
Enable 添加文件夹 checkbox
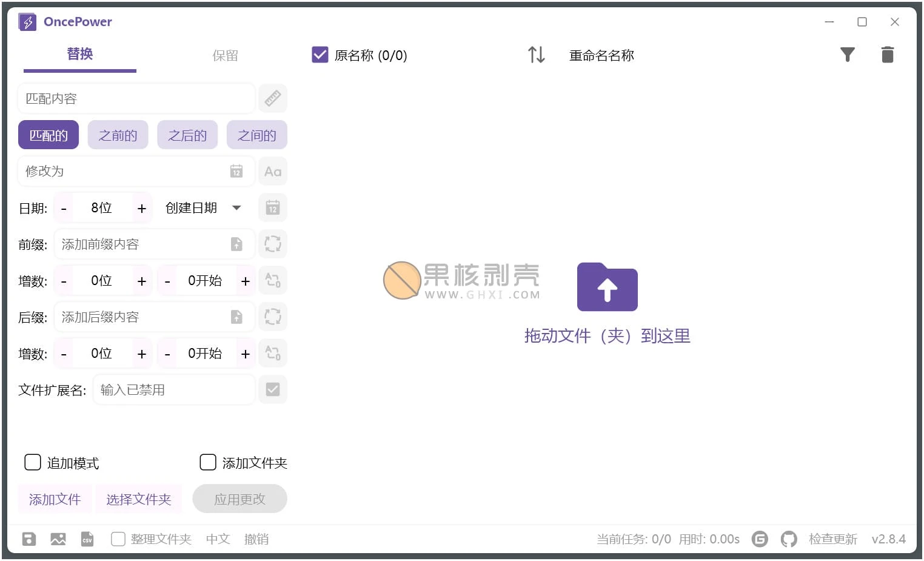click(207, 462)
